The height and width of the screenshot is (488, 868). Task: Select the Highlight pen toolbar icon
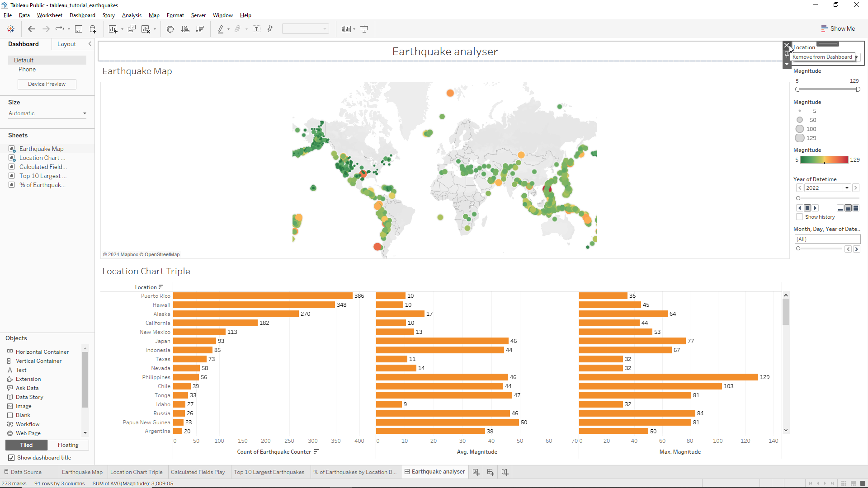tap(221, 28)
